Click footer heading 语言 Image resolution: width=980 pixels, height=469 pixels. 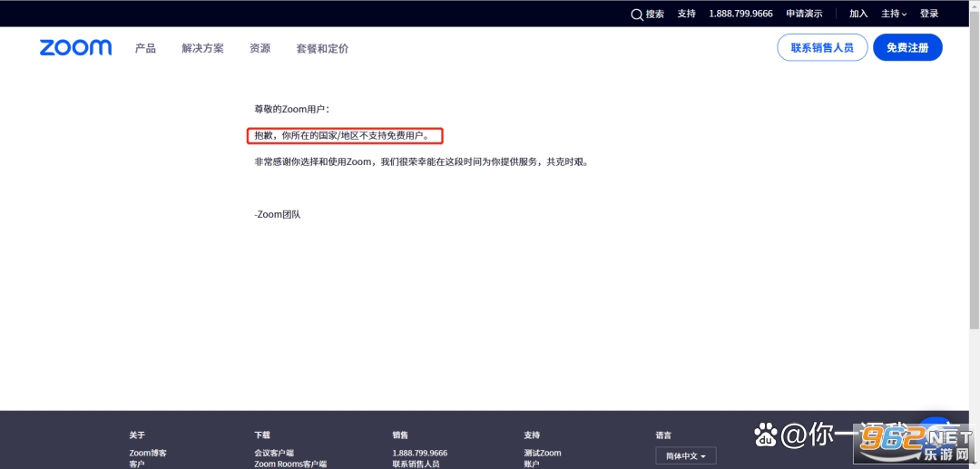click(x=663, y=435)
